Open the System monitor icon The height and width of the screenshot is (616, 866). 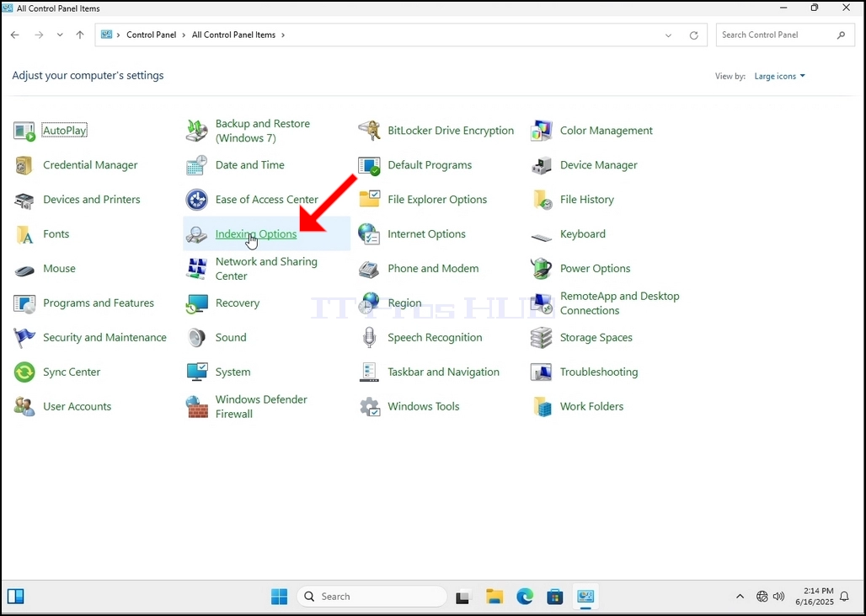(196, 372)
